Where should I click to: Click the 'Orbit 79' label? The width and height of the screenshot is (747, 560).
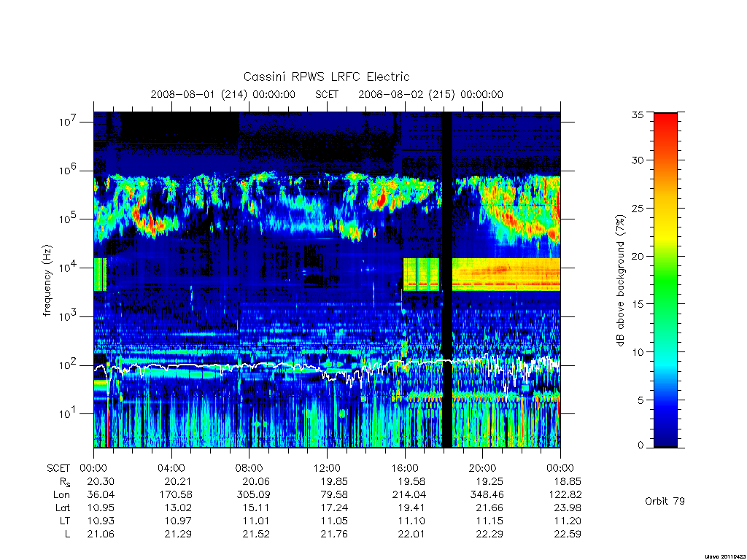(665, 501)
